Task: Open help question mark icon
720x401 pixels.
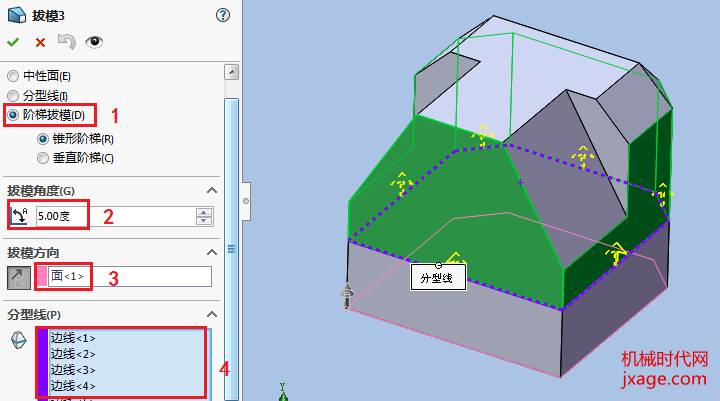Action: pyautogui.click(x=223, y=15)
